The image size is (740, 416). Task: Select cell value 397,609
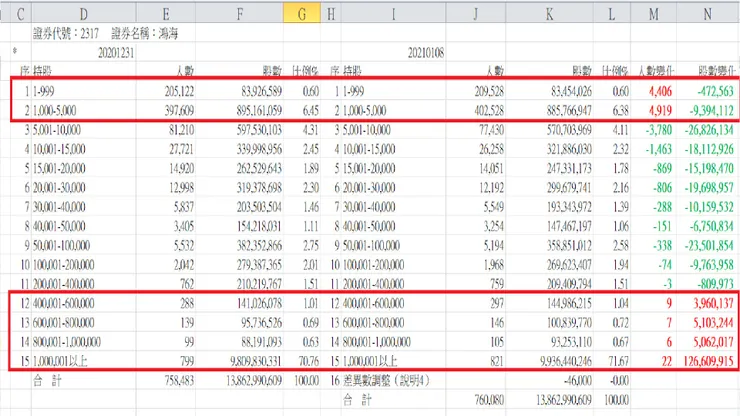tap(179, 110)
